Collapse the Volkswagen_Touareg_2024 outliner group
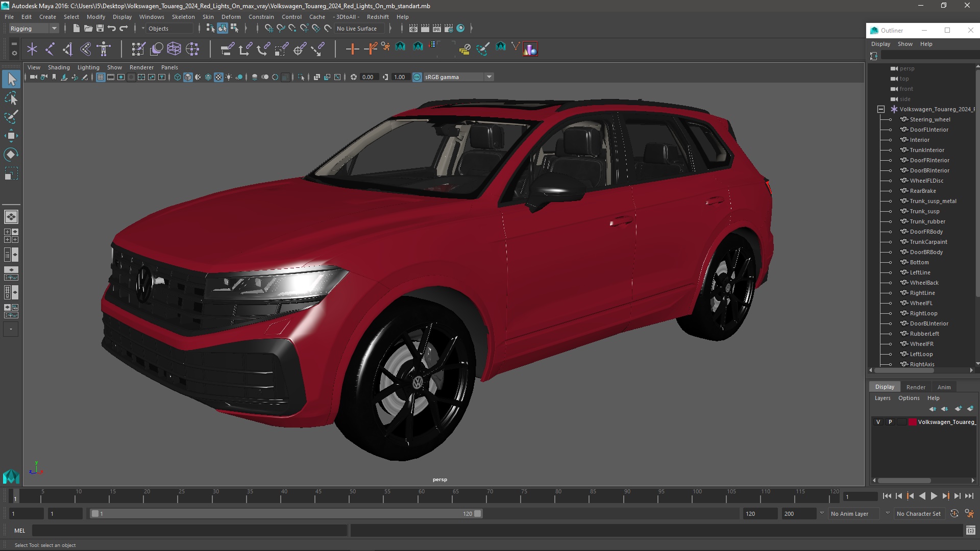 pyautogui.click(x=881, y=109)
